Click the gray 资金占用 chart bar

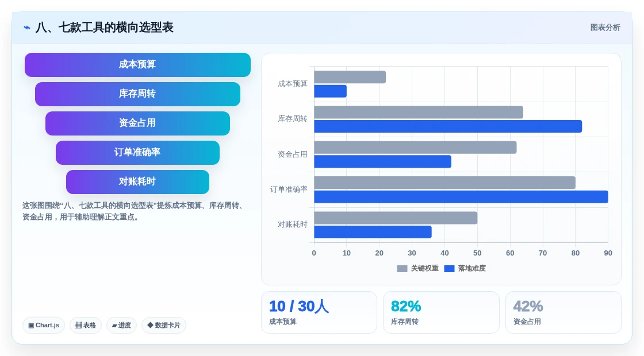coord(415,148)
